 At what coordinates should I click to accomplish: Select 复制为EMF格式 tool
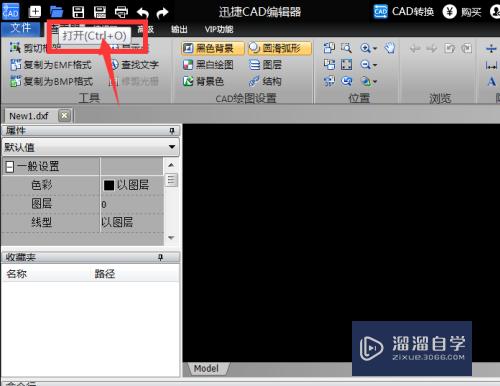click(51, 65)
